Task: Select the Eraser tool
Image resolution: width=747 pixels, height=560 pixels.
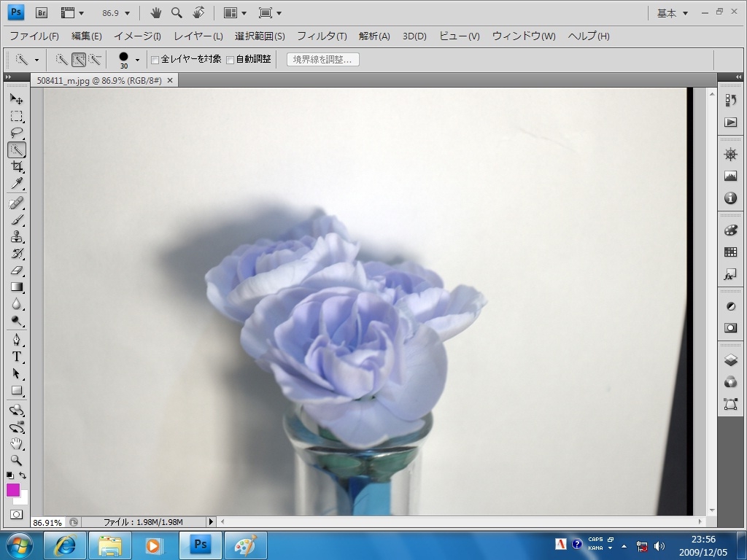Action: point(16,271)
